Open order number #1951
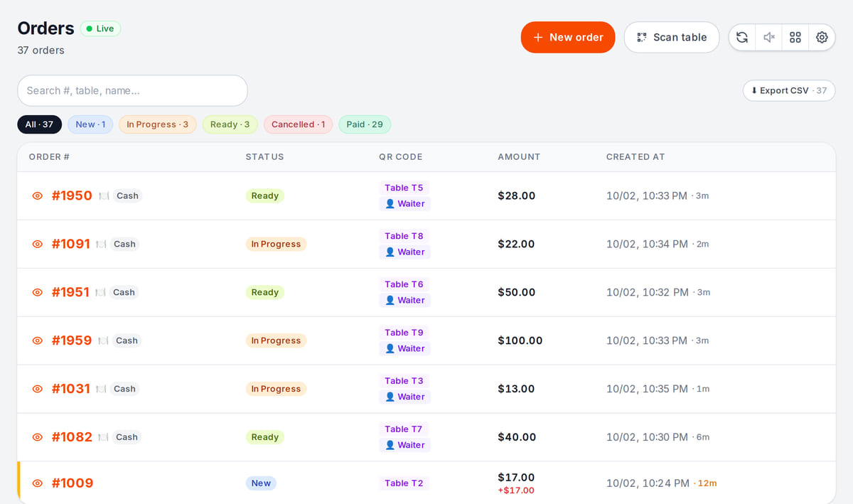 pos(70,292)
